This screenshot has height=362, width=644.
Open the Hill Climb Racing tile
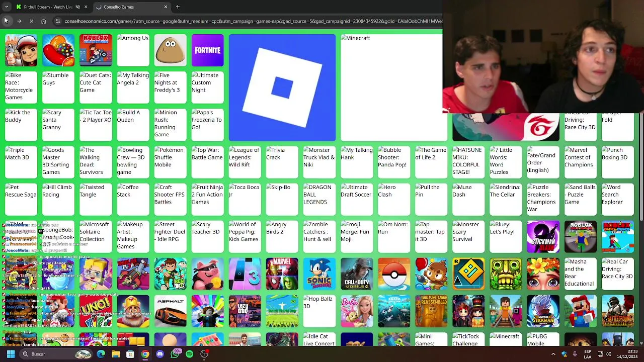pos(58,199)
